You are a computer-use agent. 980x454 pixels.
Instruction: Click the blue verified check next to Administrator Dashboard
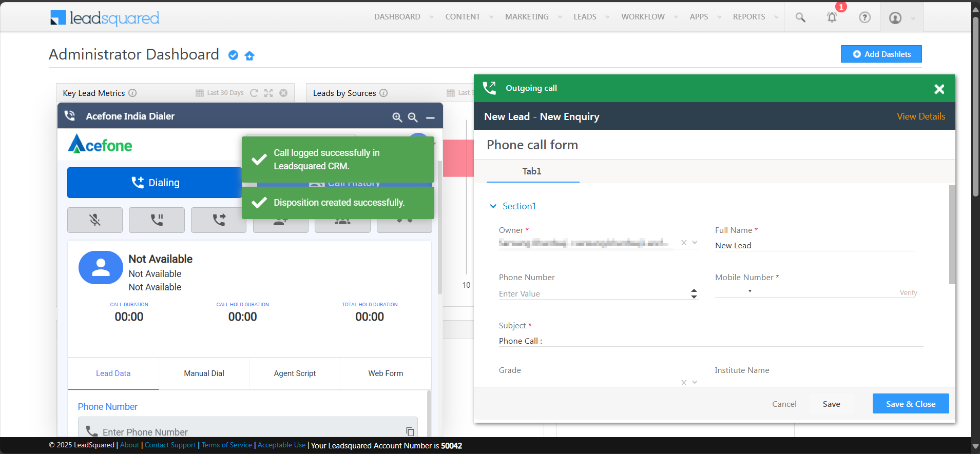click(233, 55)
